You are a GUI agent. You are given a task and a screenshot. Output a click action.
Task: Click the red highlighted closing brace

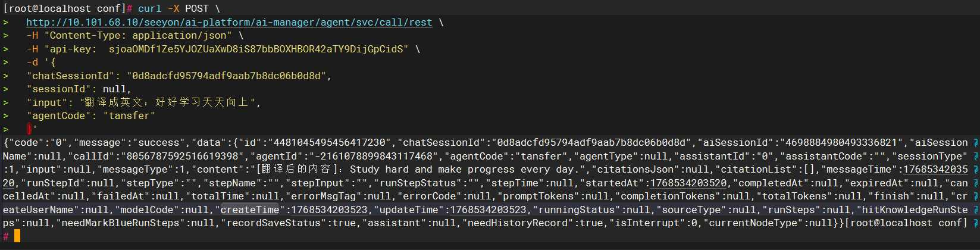(29, 129)
